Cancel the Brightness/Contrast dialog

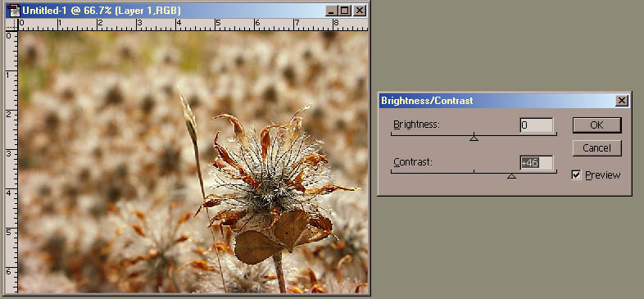point(596,147)
